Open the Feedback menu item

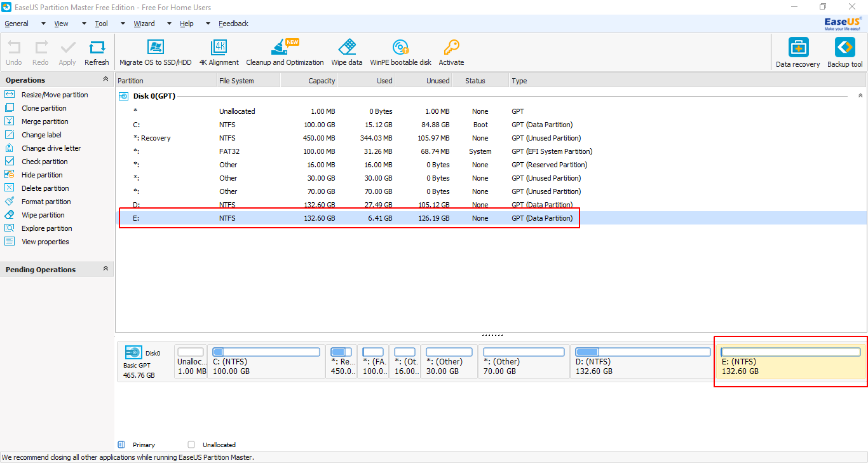(233, 24)
